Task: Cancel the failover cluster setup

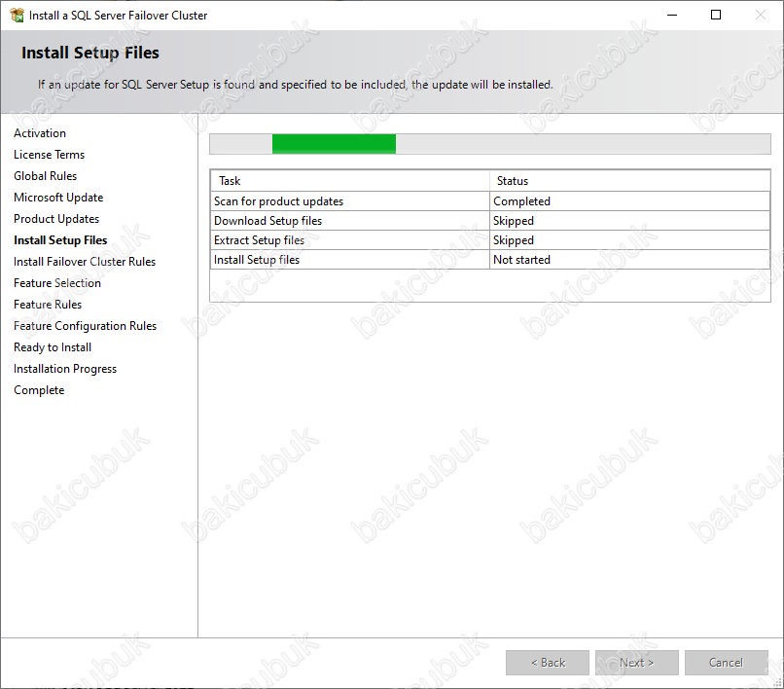Action: (726, 663)
